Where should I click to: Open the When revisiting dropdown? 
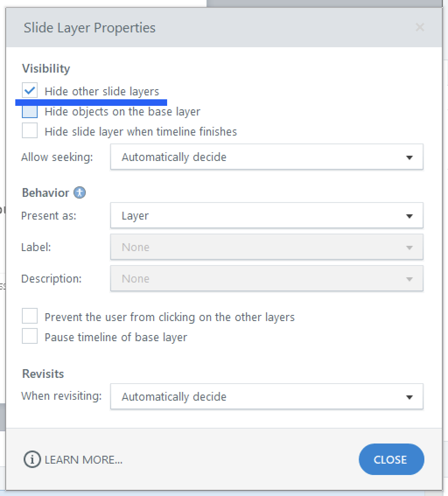266,397
